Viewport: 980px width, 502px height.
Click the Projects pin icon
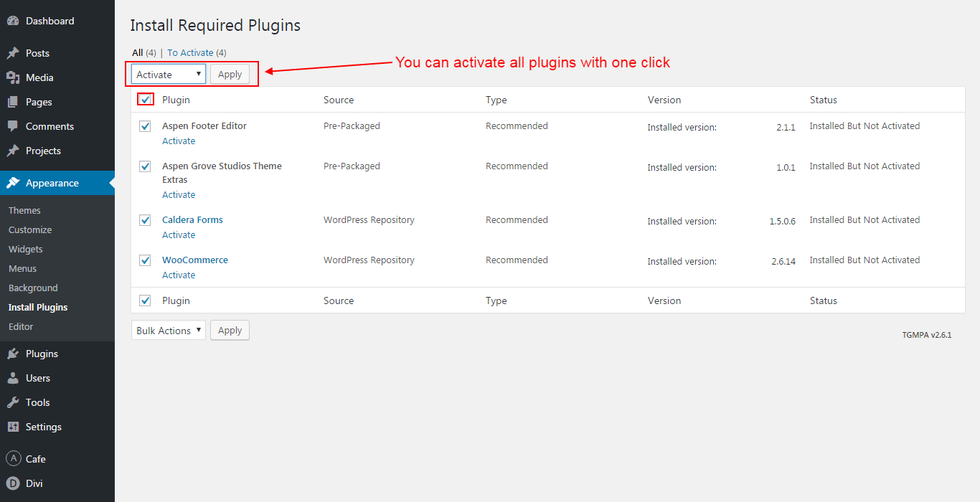tap(13, 151)
